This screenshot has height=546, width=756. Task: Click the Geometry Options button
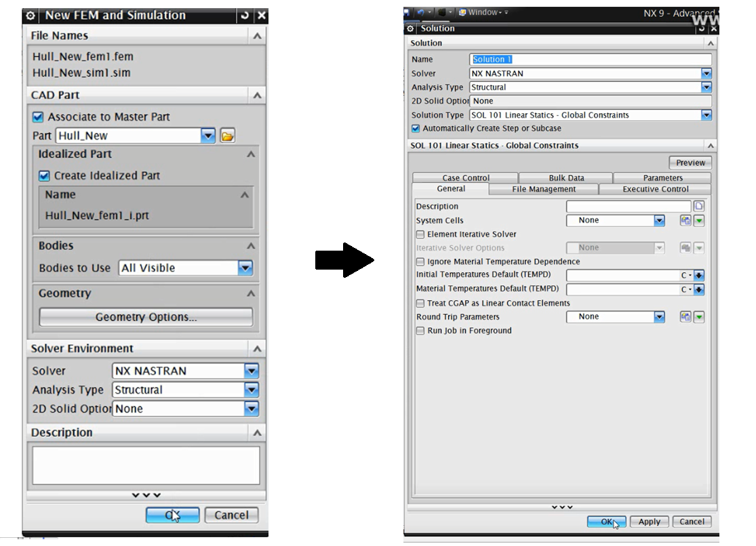[x=146, y=317]
